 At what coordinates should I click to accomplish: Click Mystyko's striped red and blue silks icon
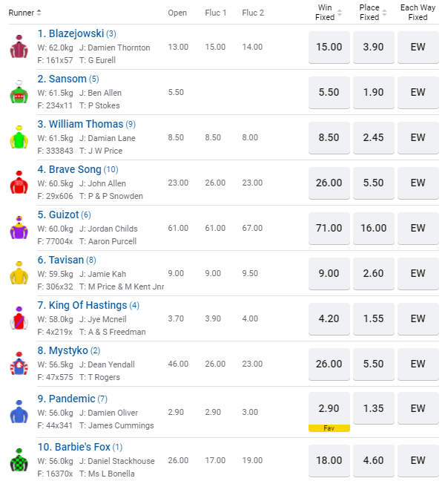point(19,364)
